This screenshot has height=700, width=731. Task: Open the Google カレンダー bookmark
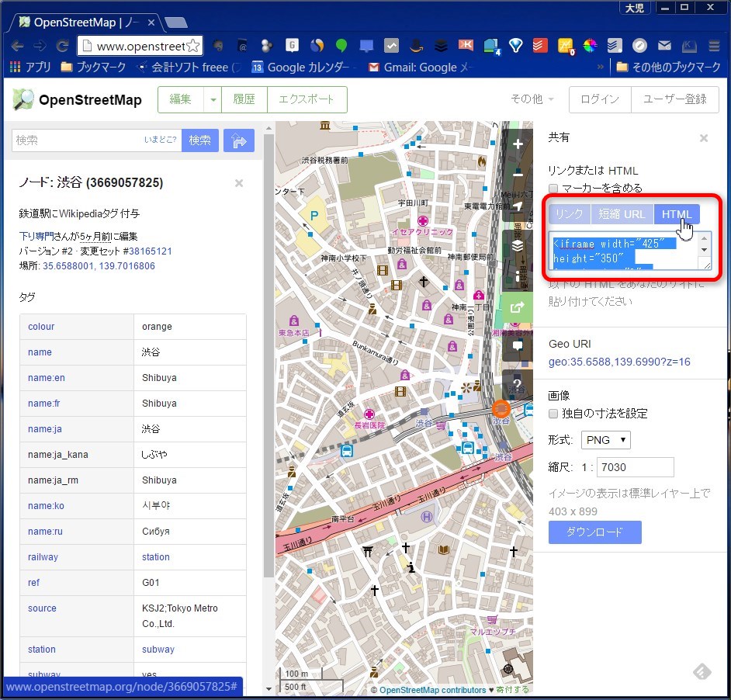coord(300,68)
